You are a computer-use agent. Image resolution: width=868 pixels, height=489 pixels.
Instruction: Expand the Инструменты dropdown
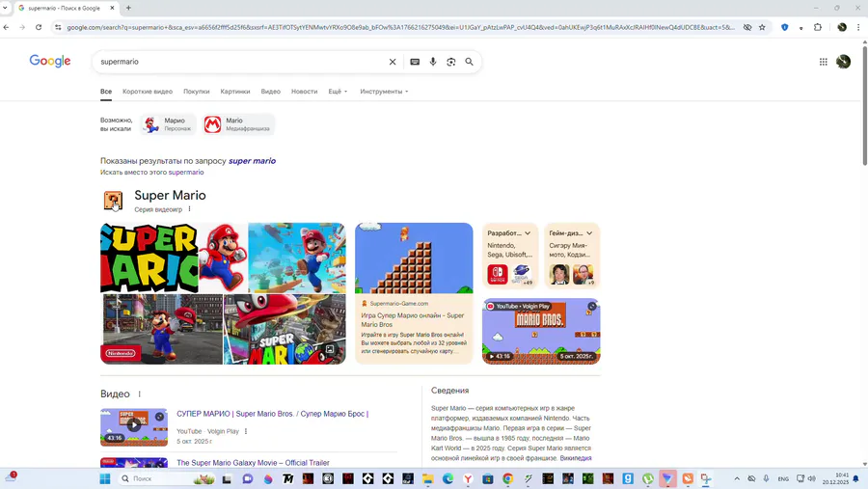click(384, 92)
